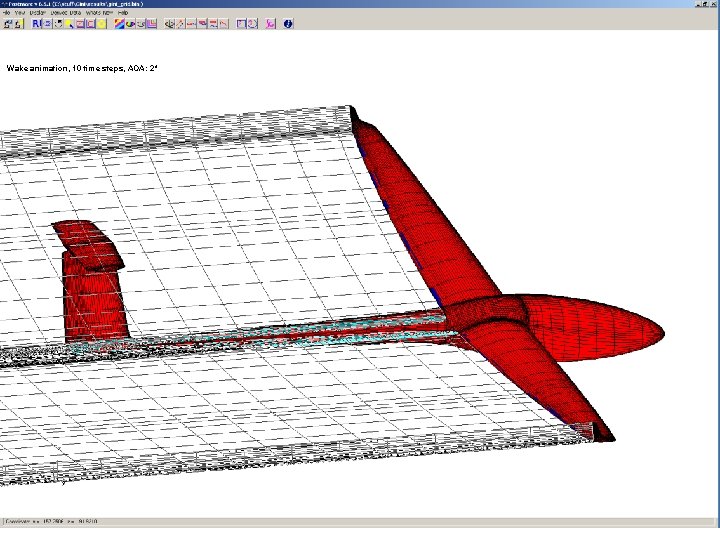Click the blue square-frame icon
720x540 pixels.
coord(242,23)
